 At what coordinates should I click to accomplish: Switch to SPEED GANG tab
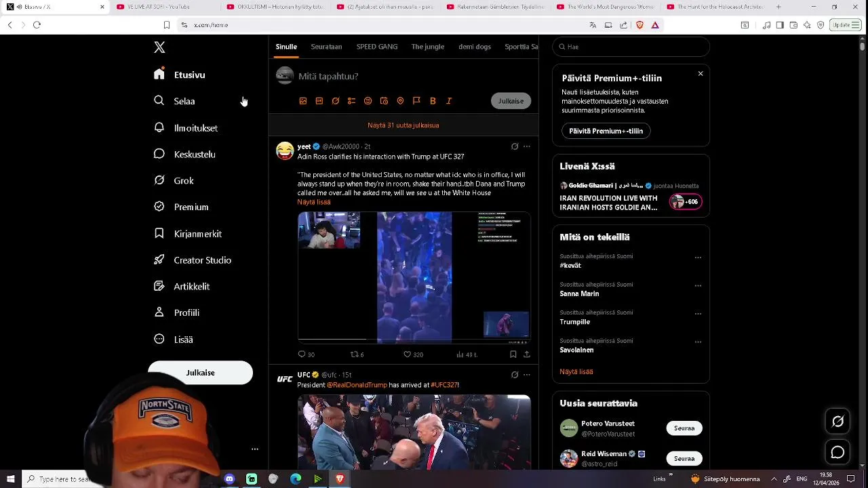(x=377, y=47)
